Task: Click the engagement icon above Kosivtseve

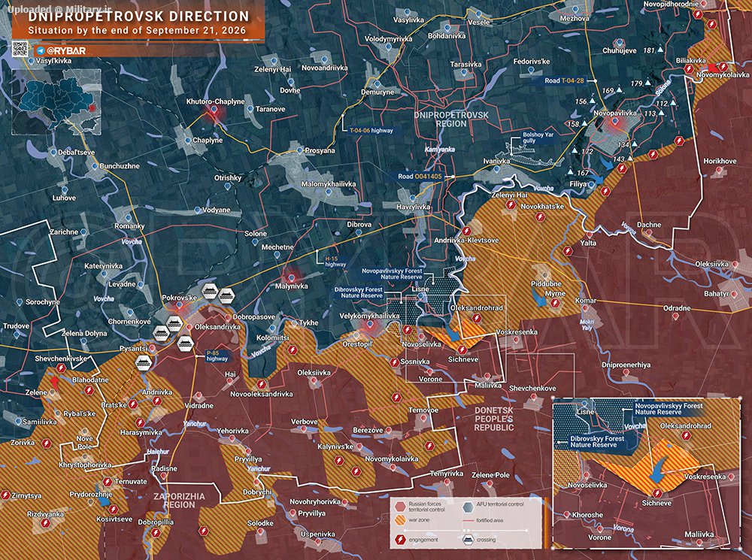Action: pos(113,509)
